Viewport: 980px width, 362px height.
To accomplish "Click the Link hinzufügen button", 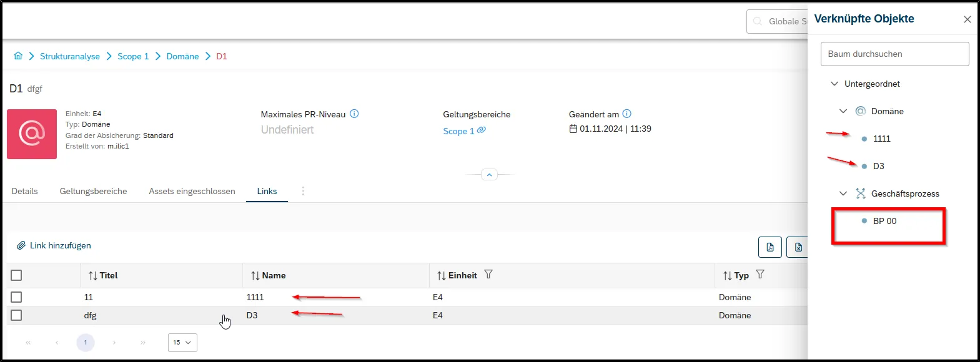I will click(54, 245).
